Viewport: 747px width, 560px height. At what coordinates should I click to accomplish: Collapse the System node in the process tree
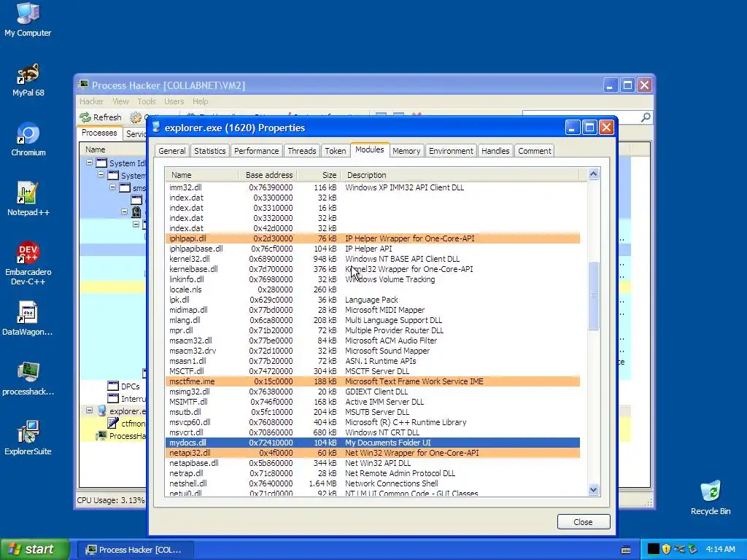(101, 175)
